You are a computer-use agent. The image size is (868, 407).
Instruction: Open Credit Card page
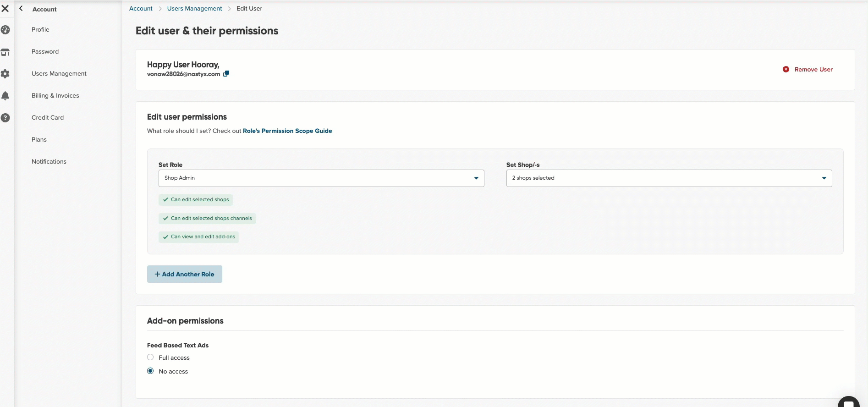point(48,117)
